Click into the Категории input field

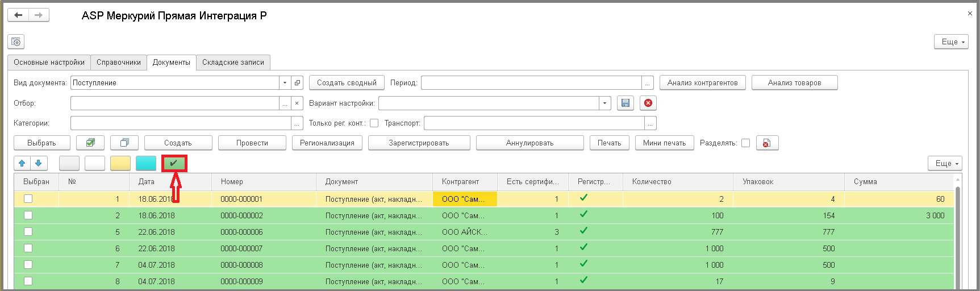(181, 123)
